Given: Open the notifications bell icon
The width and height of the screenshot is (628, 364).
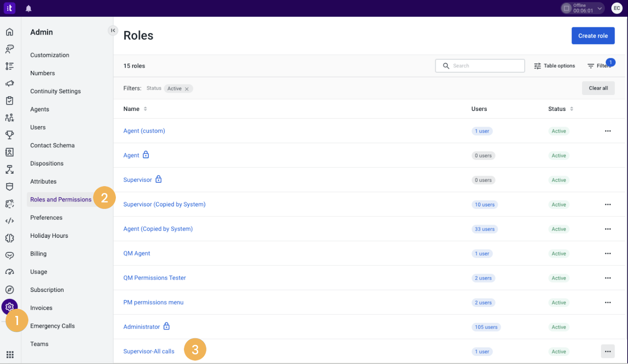Looking at the screenshot, I should click(x=28, y=8).
